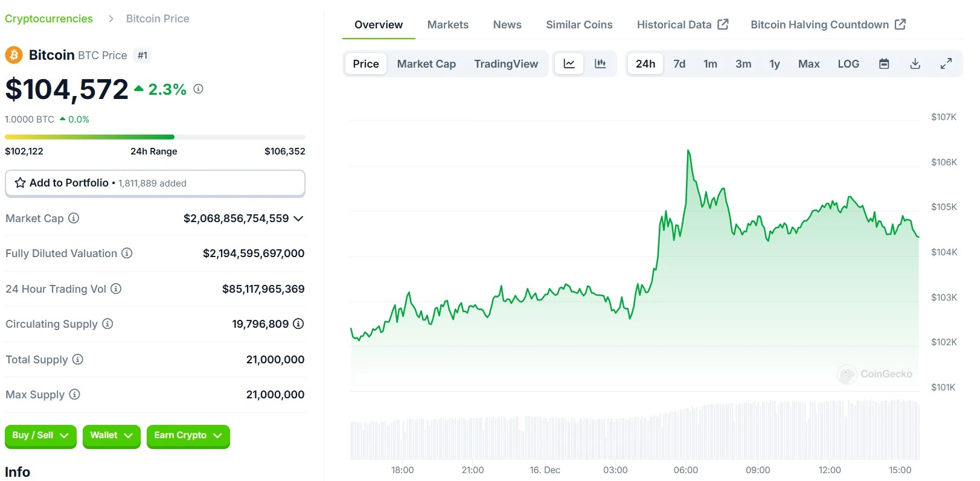Viewport: 980px width, 481px height.
Task: Open the Earn Crypto dropdown
Action: pos(188,436)
